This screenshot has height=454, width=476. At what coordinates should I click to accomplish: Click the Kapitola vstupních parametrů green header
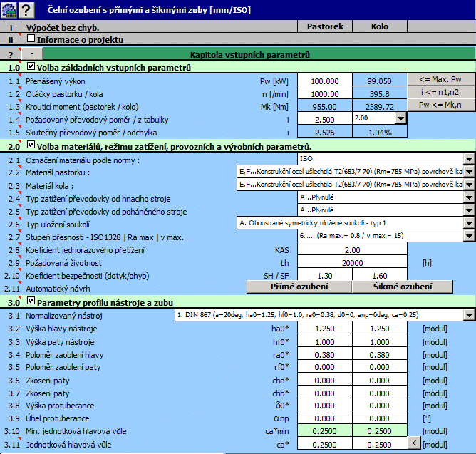(259, 54)
